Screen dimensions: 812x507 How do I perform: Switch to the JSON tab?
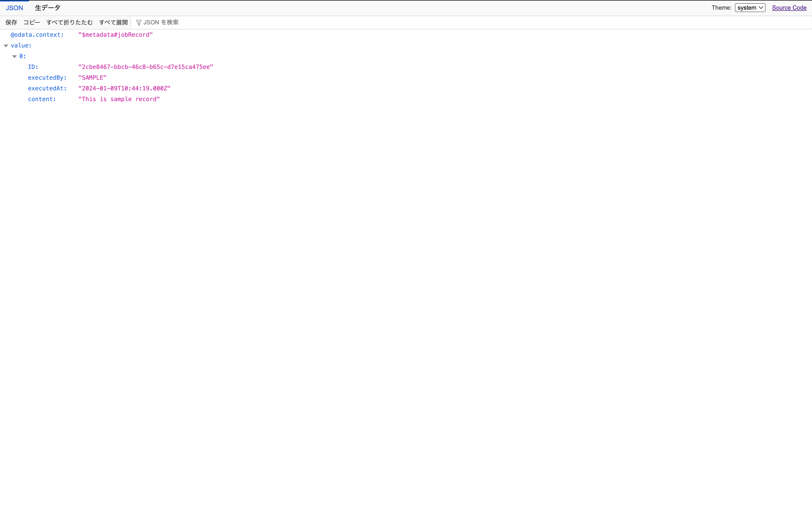15,8
